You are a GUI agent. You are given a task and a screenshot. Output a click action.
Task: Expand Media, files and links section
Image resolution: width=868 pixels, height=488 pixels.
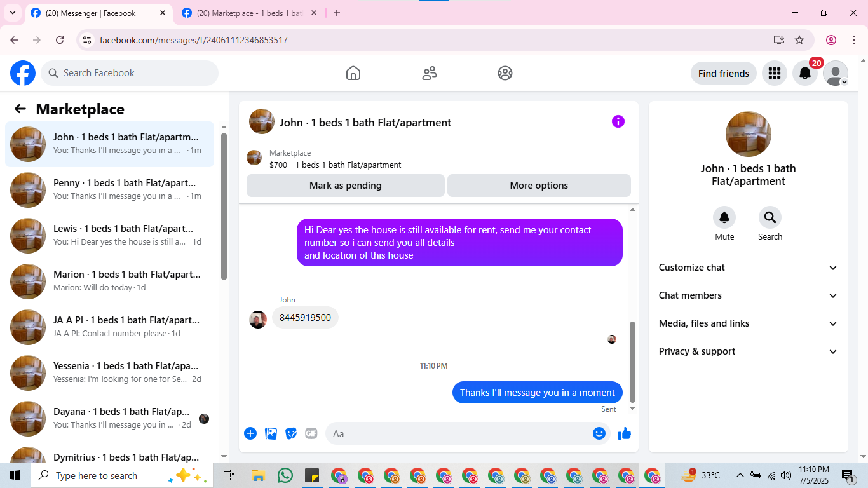(x=749, y=323)
